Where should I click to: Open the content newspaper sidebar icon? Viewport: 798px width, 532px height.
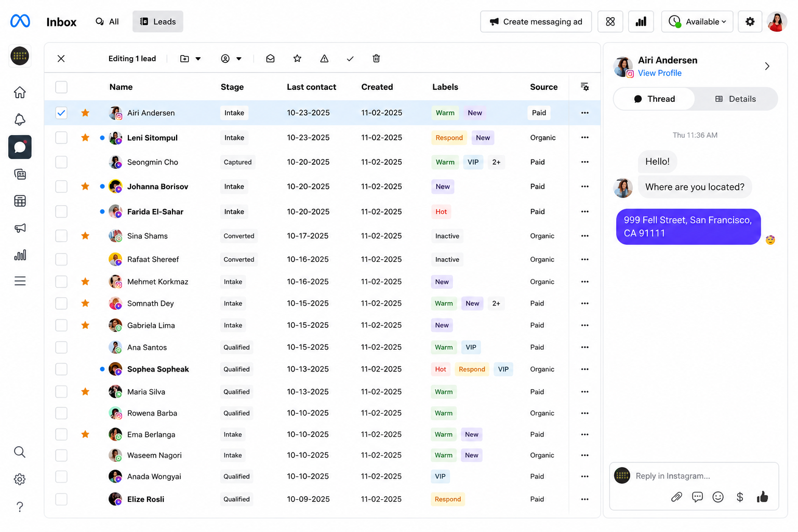[x=20, y=174]
